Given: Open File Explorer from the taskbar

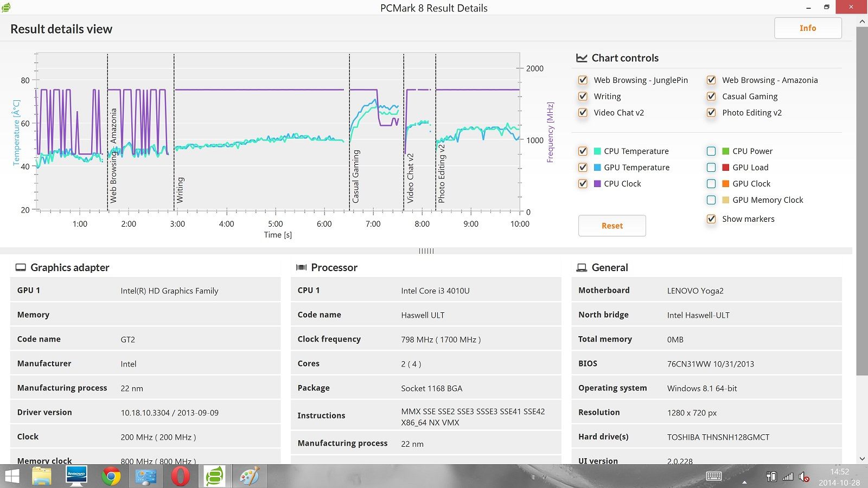Looking at the screenshot, I should pyautogui.click(x=42, y=477).
